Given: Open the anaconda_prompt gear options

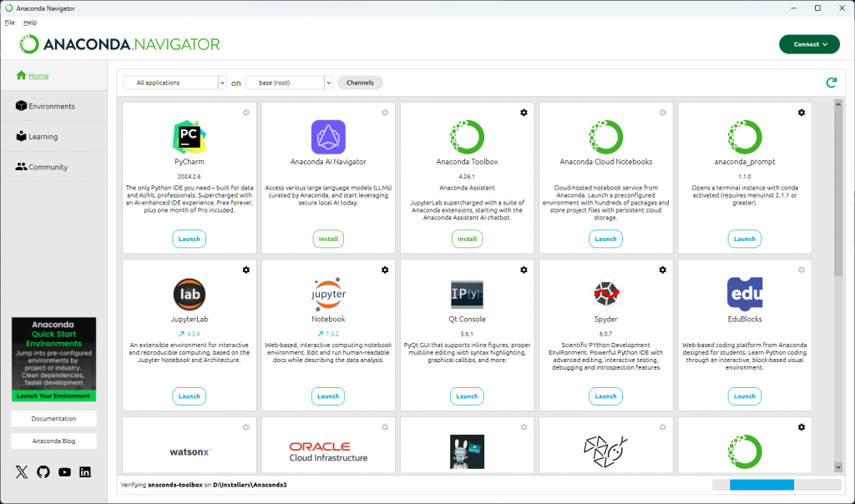Looking at the screenshot, I should [x=801, y=113].
